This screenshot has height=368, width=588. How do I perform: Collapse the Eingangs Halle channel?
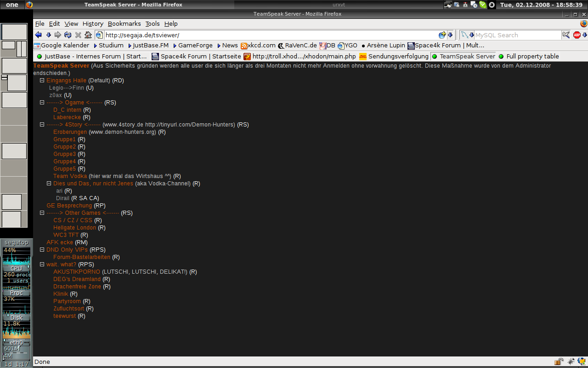click(x=42, y=80)
